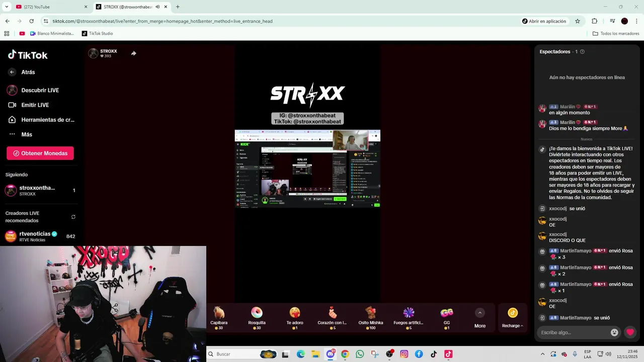Share the live via arrow icon
Image resolution: width=644 pixels, height=362 pixels.
point(133,53)
